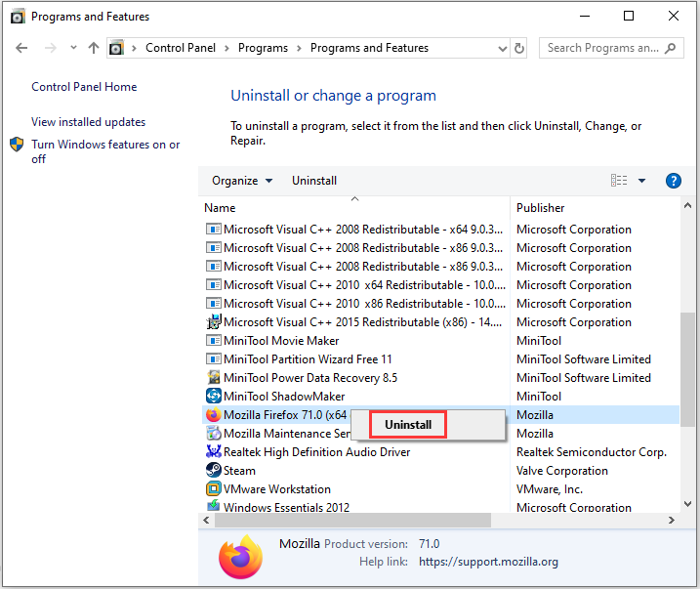
Task: Expand chevron after Programs breadcrumb
Action: click(x=299, y=48)
